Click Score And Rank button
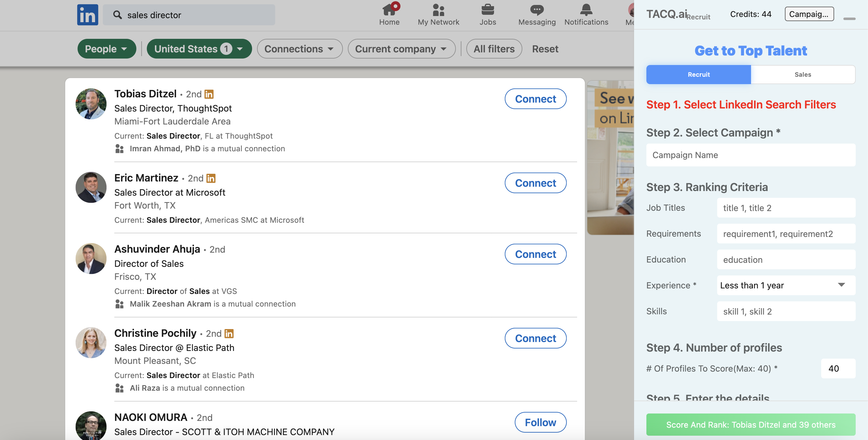The image size is (868, 440). [750, 425]
